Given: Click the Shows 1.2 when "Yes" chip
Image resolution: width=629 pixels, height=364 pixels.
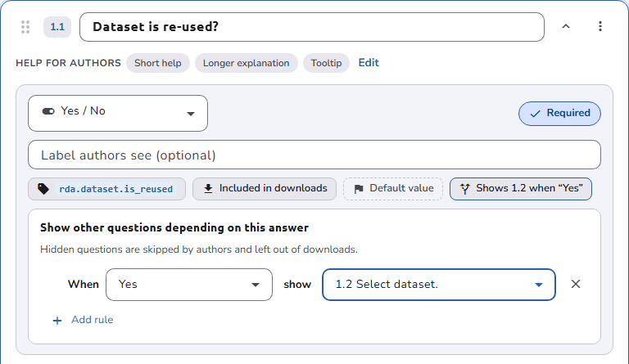Looking at the screenshot, I should click(521, 189).
